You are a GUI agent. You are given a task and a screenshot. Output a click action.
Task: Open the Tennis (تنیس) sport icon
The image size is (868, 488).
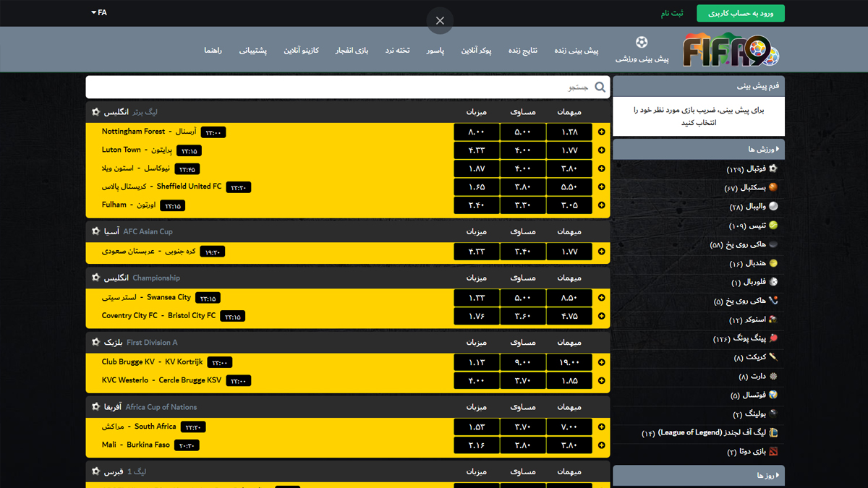773,226
